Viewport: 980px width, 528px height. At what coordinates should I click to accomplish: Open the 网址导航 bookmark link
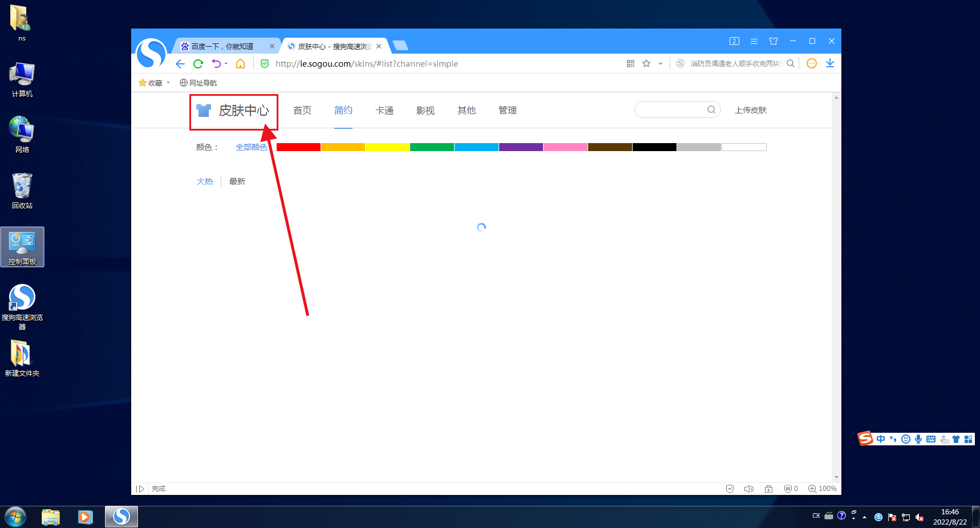click(x=198, y=83)
